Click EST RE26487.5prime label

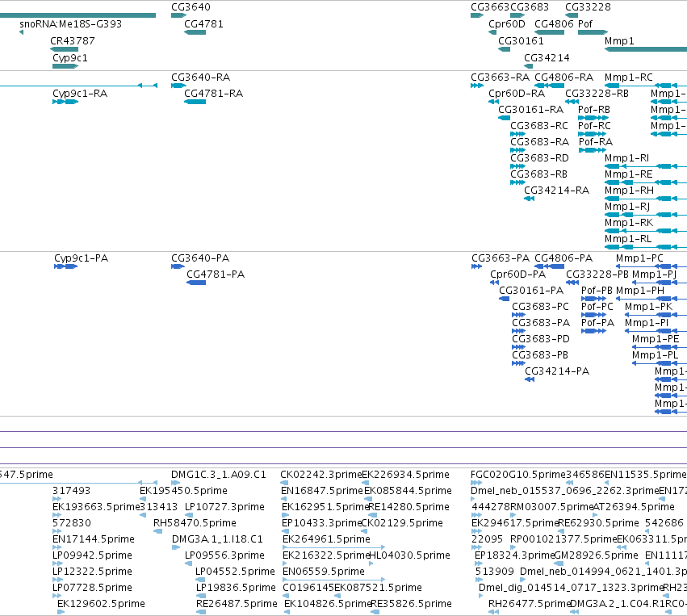(x=237, y=604)
